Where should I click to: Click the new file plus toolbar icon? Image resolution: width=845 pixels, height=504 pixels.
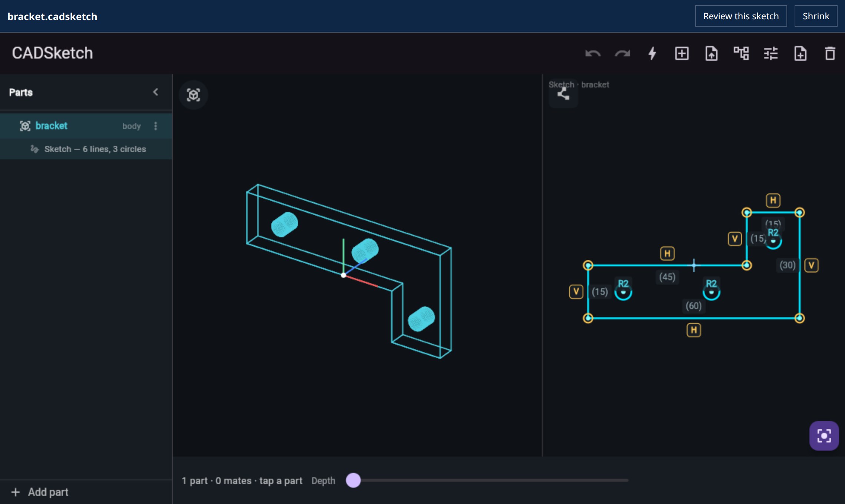801,54
